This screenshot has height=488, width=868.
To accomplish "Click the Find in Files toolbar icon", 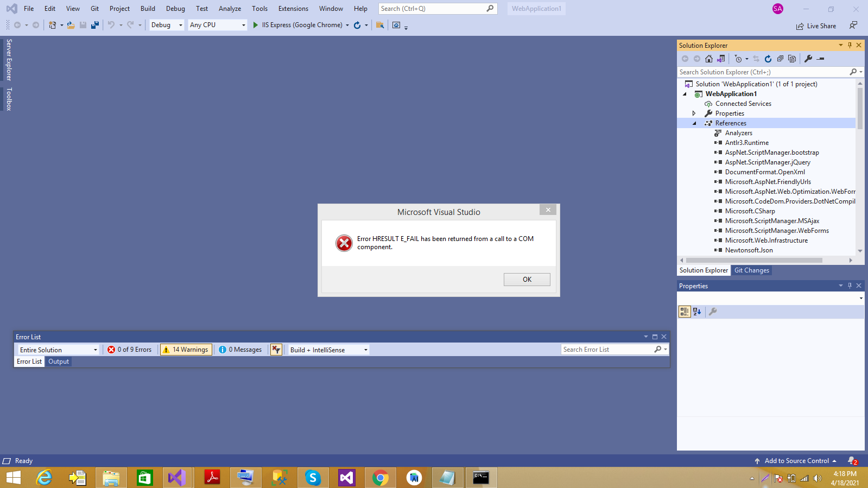I will [380, 25].
